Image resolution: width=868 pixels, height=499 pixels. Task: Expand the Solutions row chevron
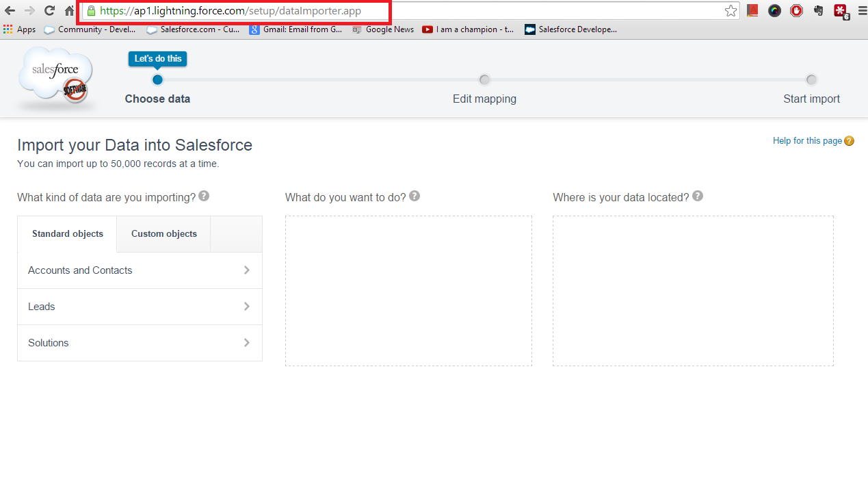tap(247, 343)
